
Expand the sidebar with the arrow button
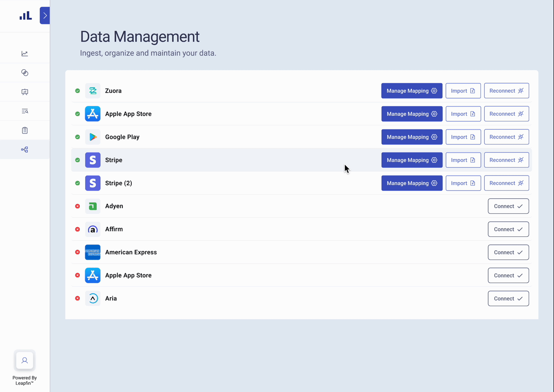pos(45,16)
